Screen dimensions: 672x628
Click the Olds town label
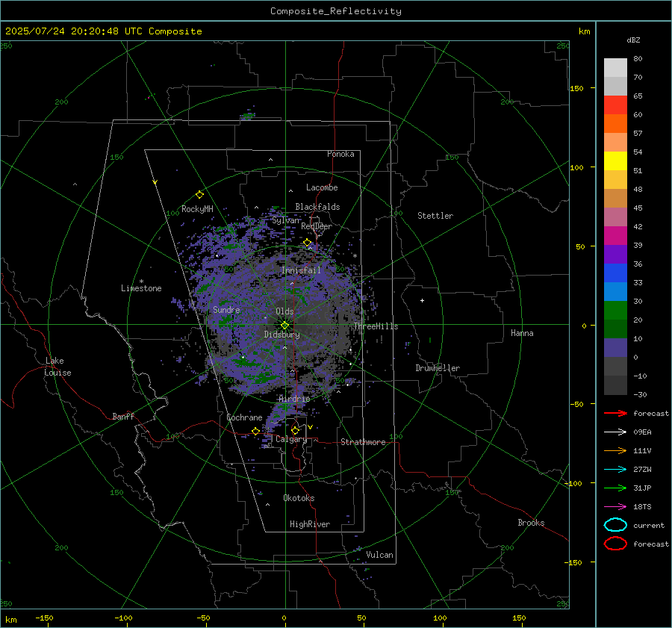click(284, 311)
